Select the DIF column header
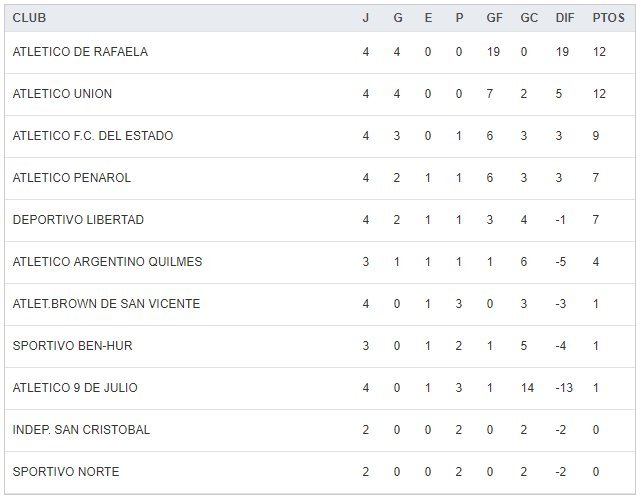 564,18
